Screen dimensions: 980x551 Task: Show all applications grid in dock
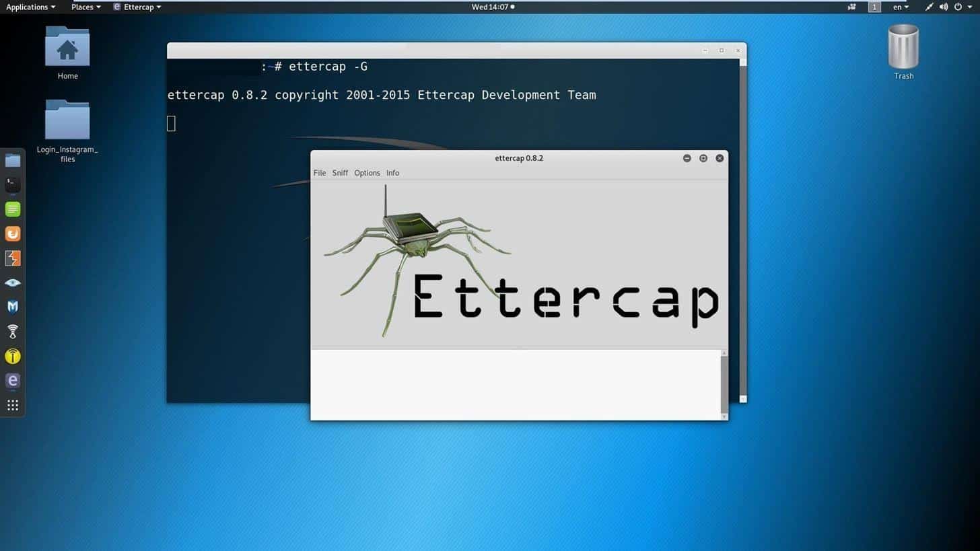click(13, 405)
